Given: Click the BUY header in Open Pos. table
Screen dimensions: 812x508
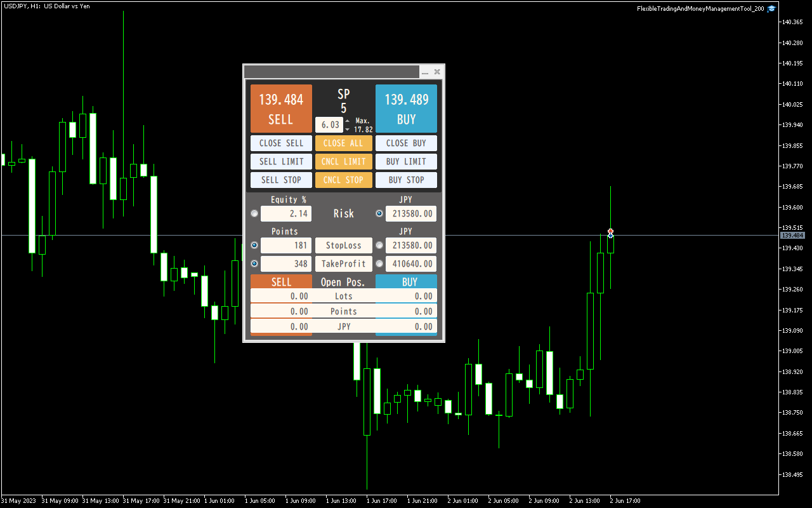Looking at the screenshot, I should (x=406, y=282).
